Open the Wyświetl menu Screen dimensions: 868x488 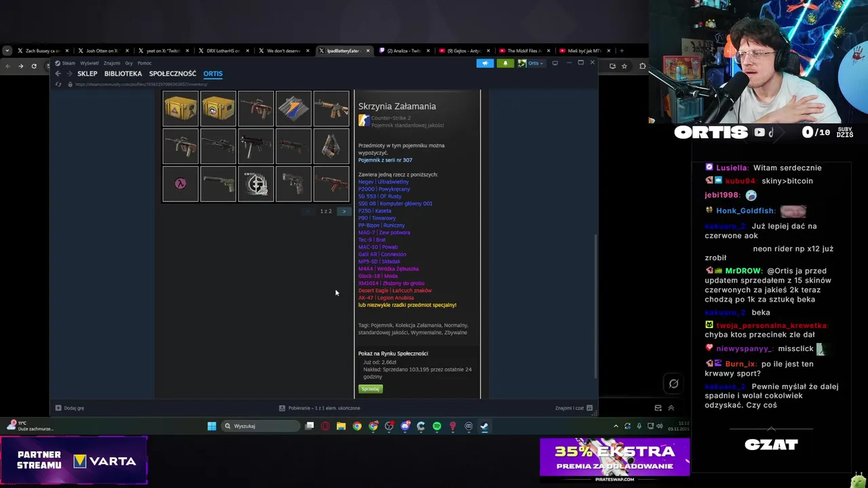pos(90,63)
